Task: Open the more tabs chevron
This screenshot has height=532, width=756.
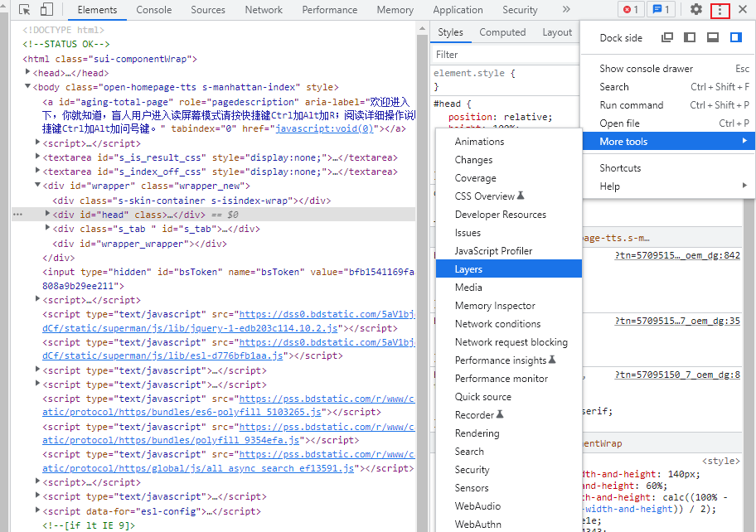Action: point(566,10)
